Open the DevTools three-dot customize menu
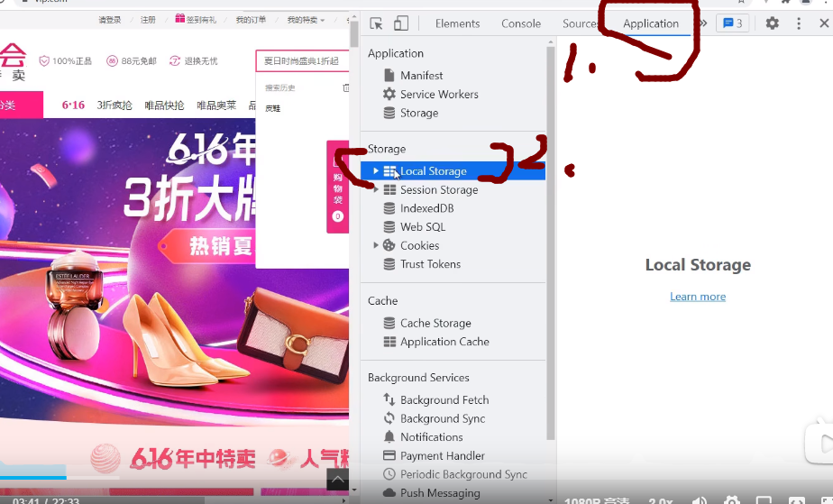The image size is (833, 504). [x=799, y=23]
